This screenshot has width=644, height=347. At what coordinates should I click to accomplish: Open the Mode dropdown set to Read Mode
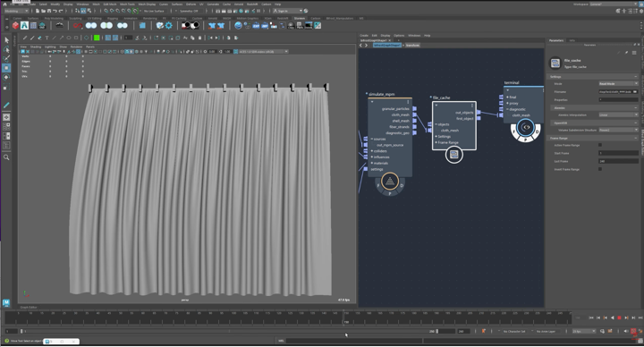click(x=618, y=83)
